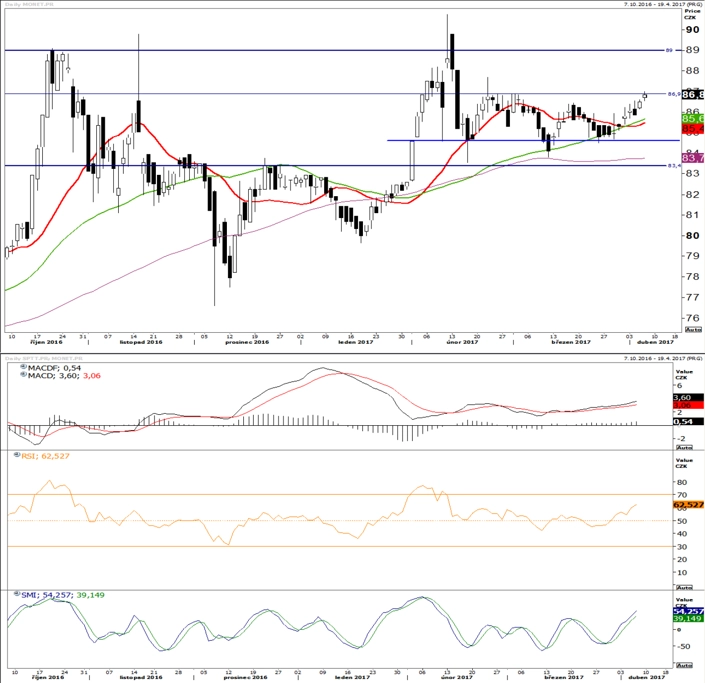Click the 'Price CZK' axis header
705x683 pixels.
[x=692, y=14]
